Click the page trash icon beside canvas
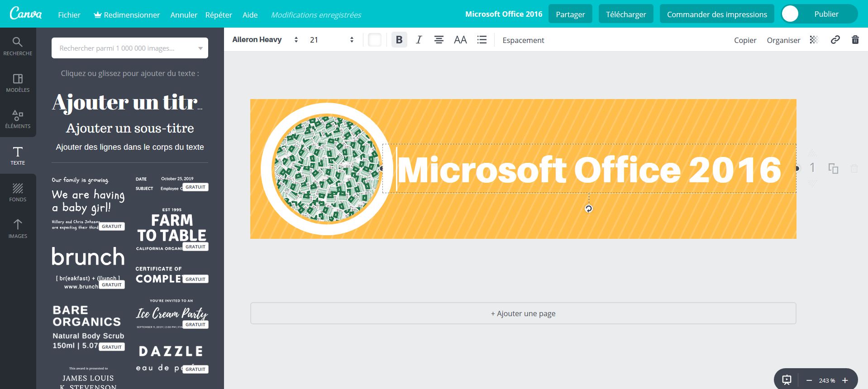This screenshot has height=389, width=868. coord(854,168)
